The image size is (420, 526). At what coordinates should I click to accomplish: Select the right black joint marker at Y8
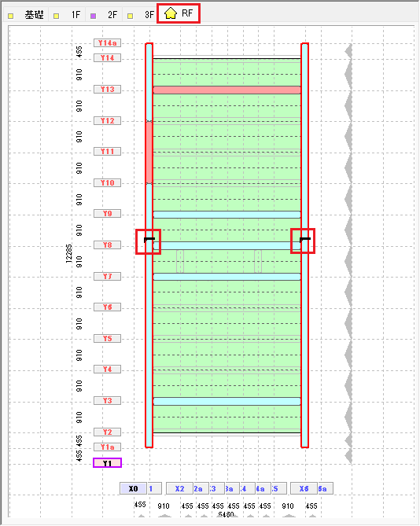pos(304,240)
